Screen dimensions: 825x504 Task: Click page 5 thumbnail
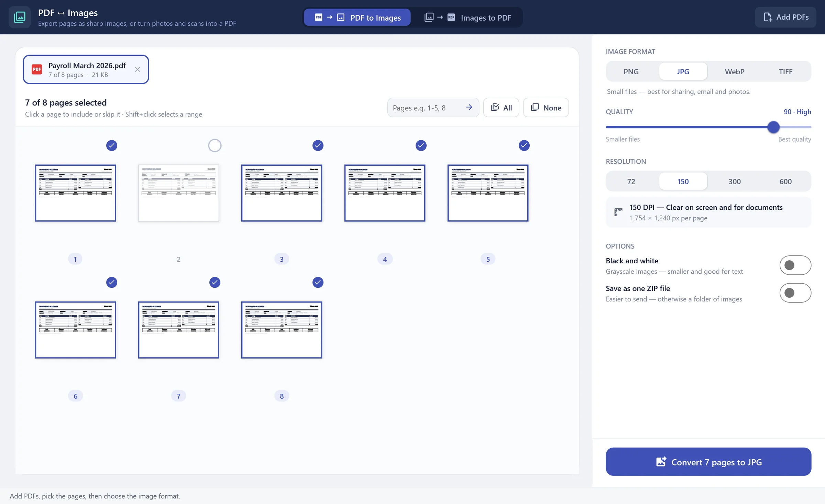[488, 193]
